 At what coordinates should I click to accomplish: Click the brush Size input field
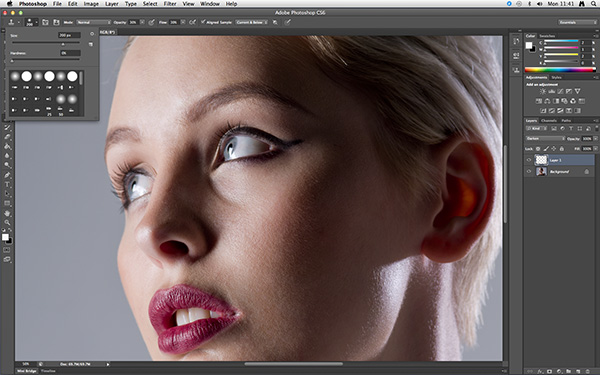69,35
